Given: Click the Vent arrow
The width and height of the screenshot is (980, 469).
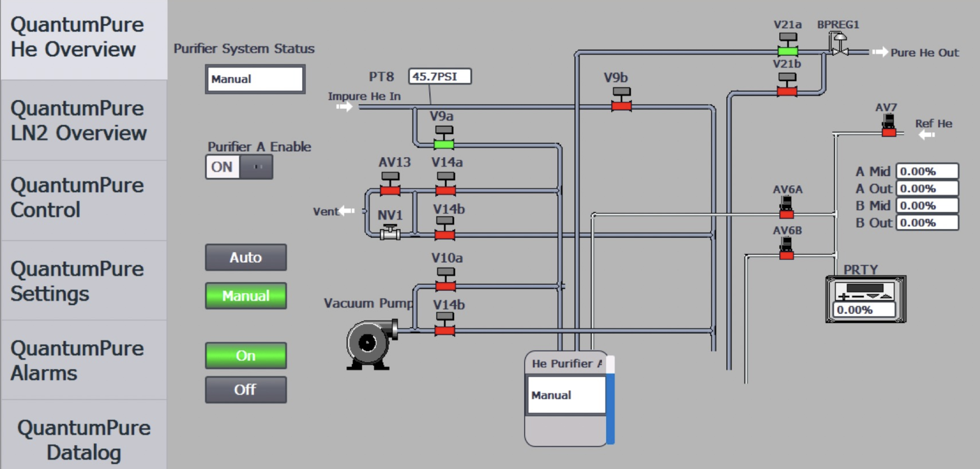Looking at the screenshot, I should point(347,211).
